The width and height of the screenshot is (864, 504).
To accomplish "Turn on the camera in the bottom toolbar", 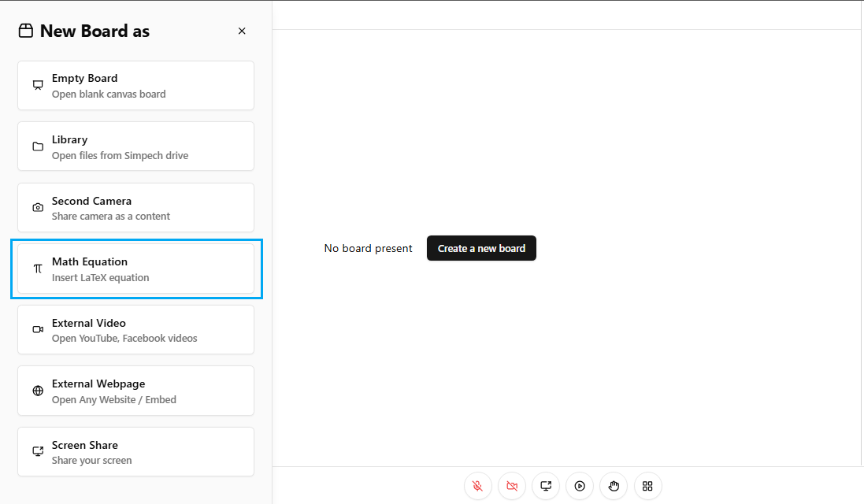I will coord(512,486).
